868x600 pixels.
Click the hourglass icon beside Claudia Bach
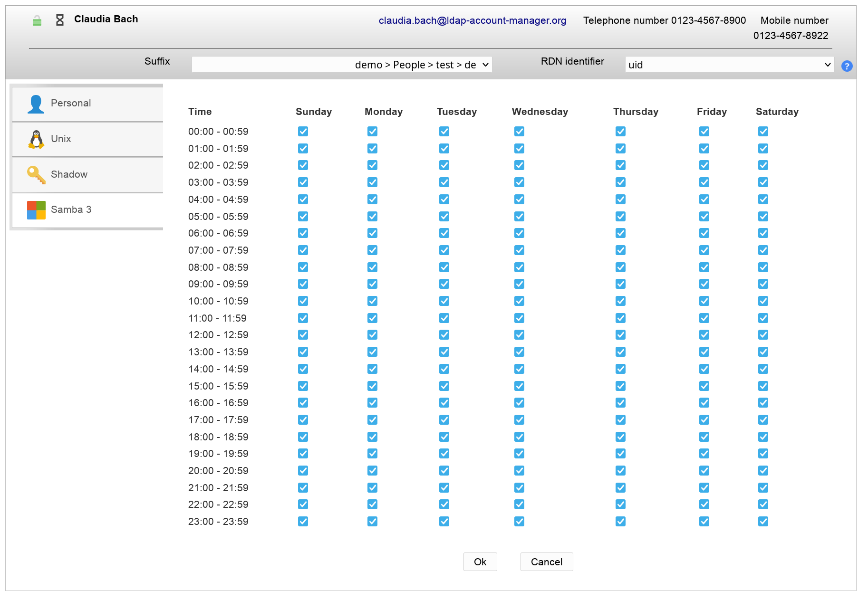point(60,20)
